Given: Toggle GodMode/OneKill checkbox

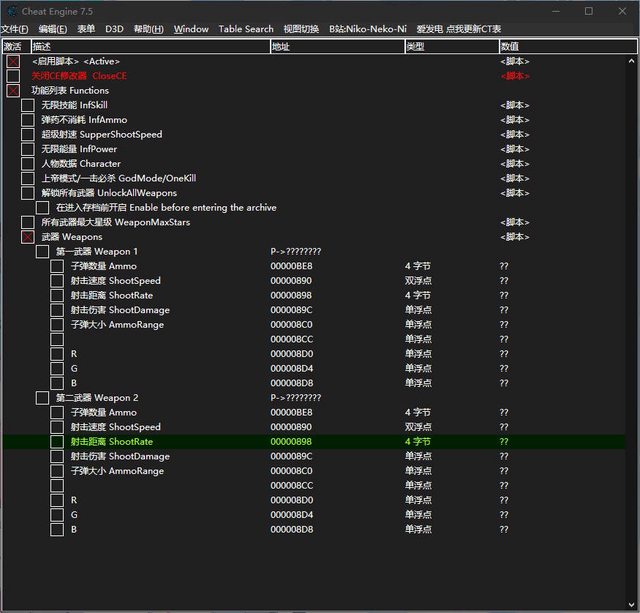Looking at the screenshot, I should 28,178.
